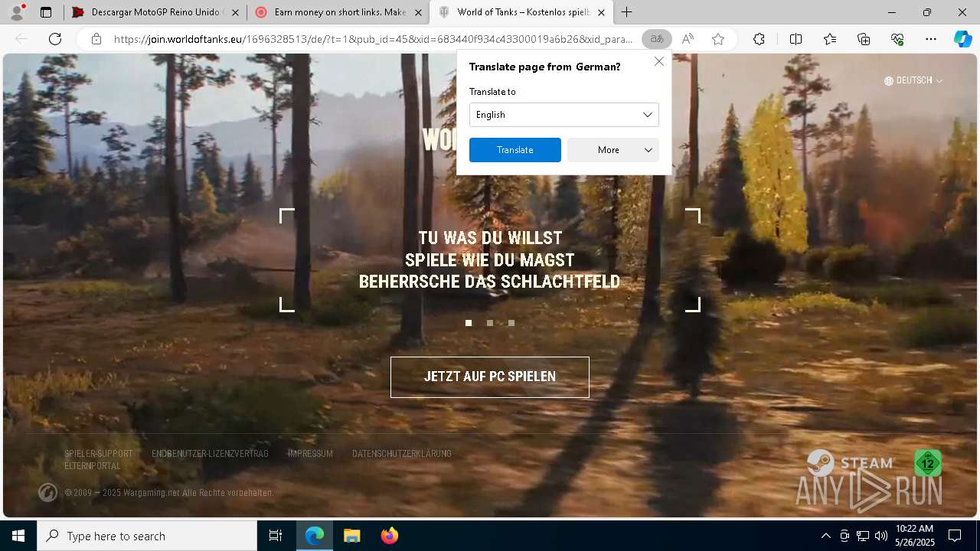This screenshot has width=980, height=551.
Task: View site information lock icon
Action: (x=96, y=39)
